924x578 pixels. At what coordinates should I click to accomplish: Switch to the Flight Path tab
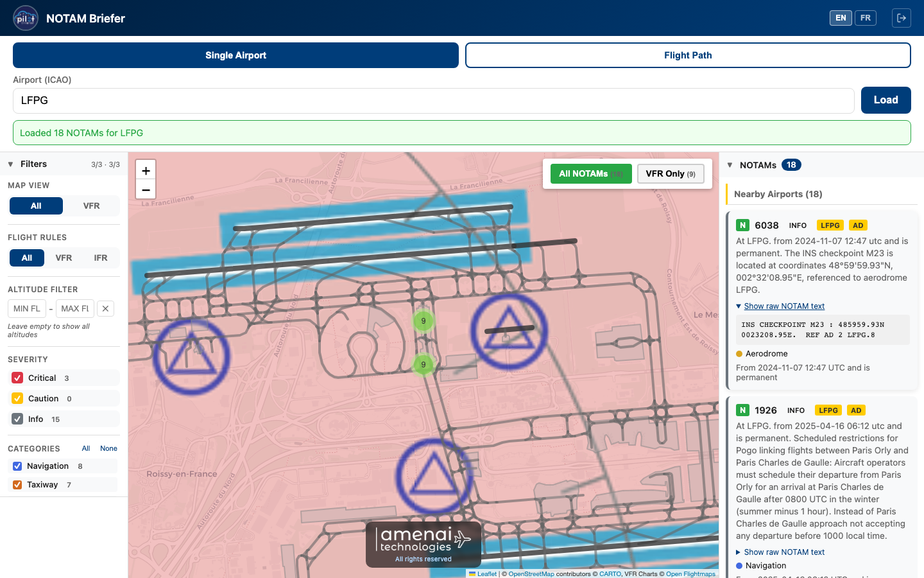tap(688, 55)
